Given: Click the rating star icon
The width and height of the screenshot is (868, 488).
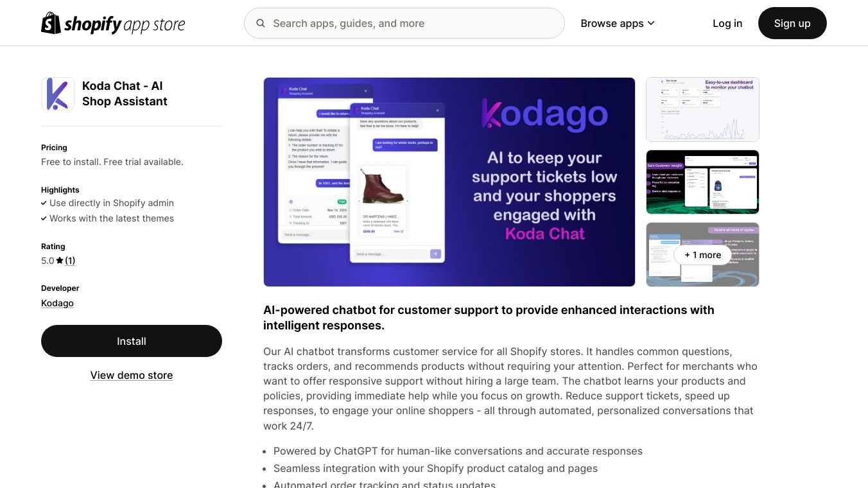Looking at the screenshot, I should pos(60,261).
